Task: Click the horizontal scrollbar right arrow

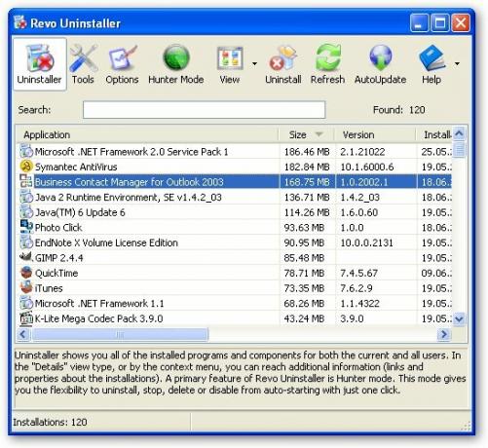Action: (444, 334)
